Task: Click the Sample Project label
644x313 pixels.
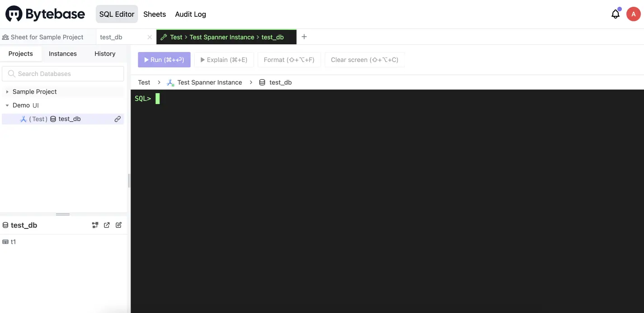Action: point(35,92)
